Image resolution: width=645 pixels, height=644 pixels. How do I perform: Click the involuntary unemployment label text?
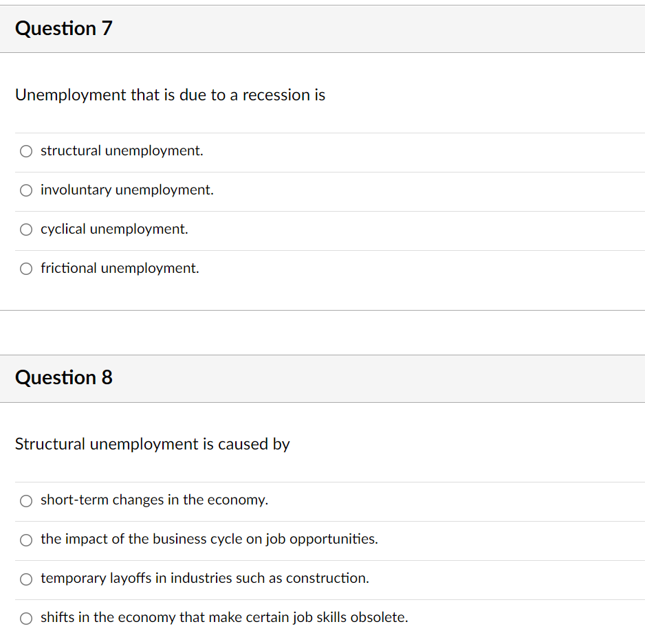pyautogui.click(x=127, y=190)
